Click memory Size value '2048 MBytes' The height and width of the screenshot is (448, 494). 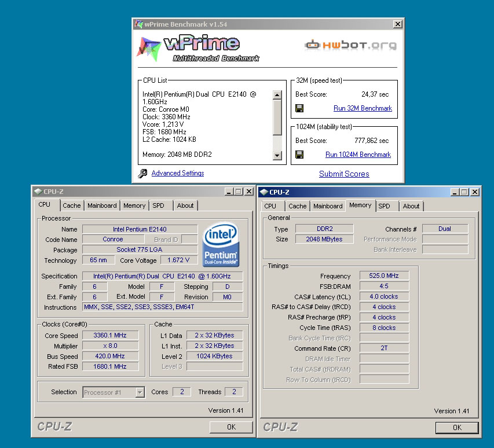pyautogui.click(x=324, y=239)
